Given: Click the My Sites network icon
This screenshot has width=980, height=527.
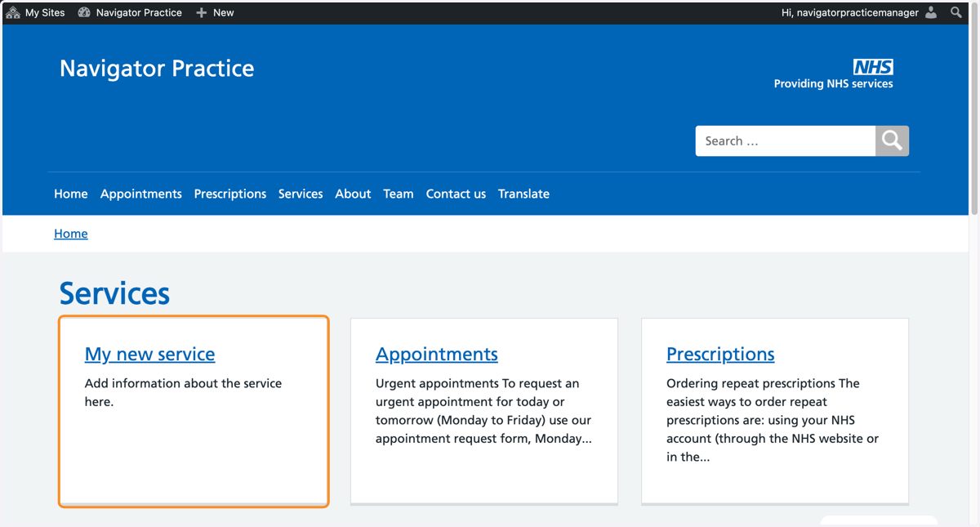Looking at the screenshot, I should [x=13, y=12].
